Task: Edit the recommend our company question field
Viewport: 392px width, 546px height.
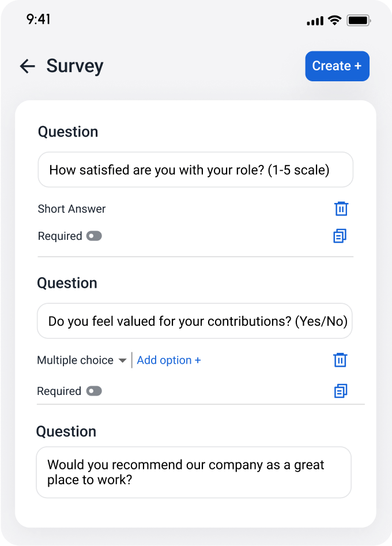Action: (x=194, y=472)
